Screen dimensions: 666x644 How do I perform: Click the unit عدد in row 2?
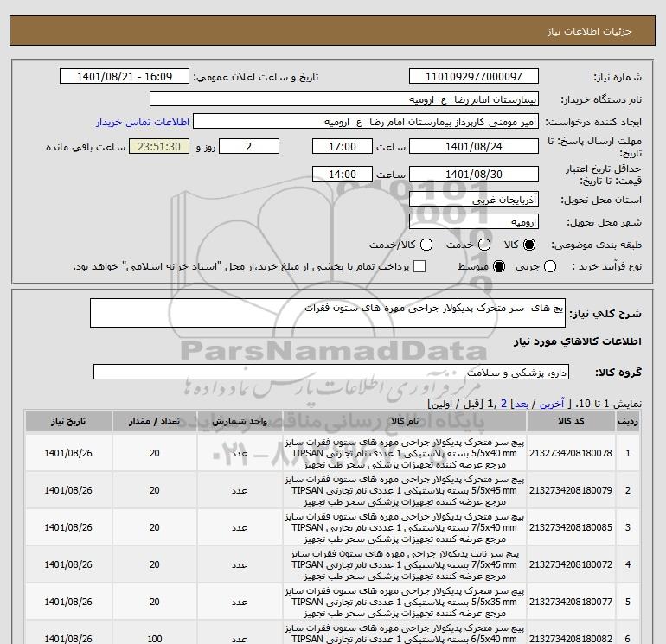point(240,490)
